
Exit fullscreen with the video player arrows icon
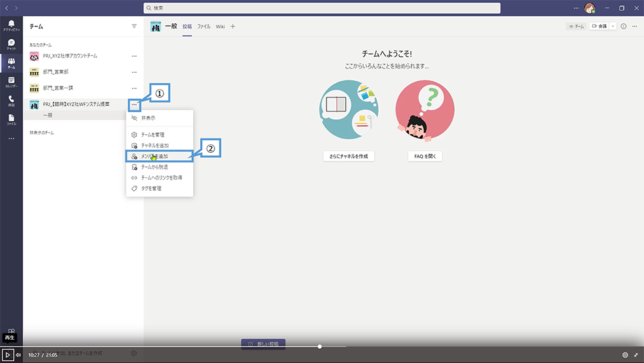coord(636,355)
